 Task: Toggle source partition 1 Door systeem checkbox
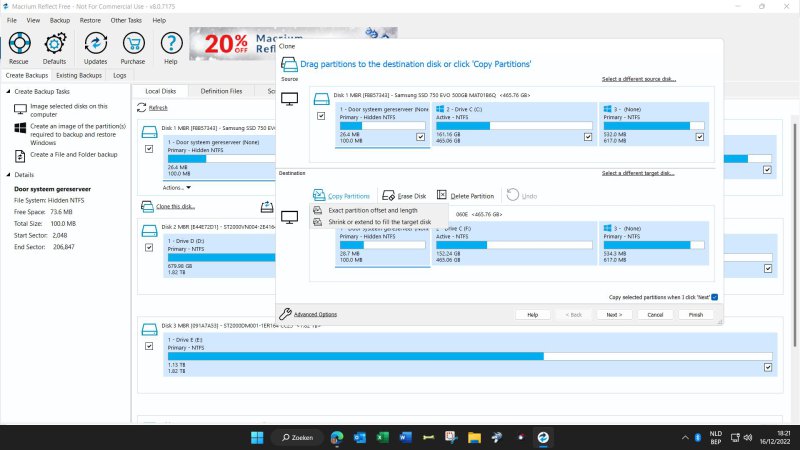(420, 137)
